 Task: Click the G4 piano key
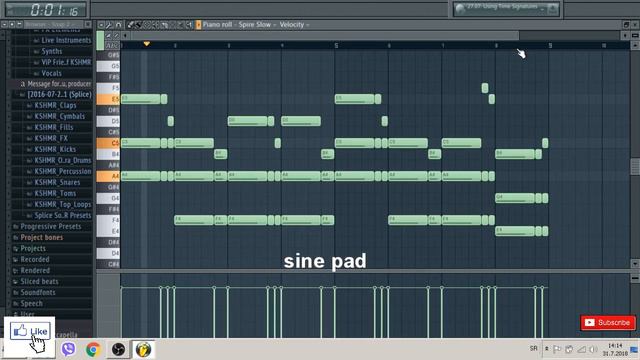pos(108,198)
